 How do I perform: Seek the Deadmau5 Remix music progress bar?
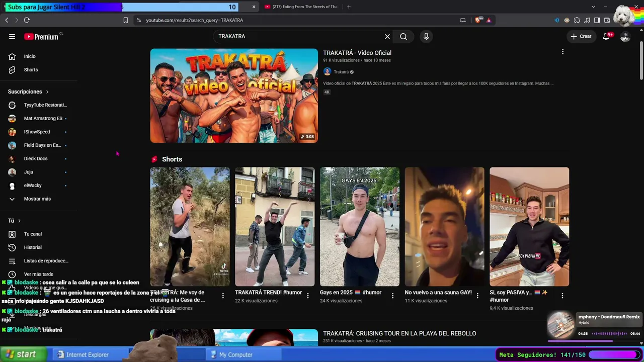point(594,341)
